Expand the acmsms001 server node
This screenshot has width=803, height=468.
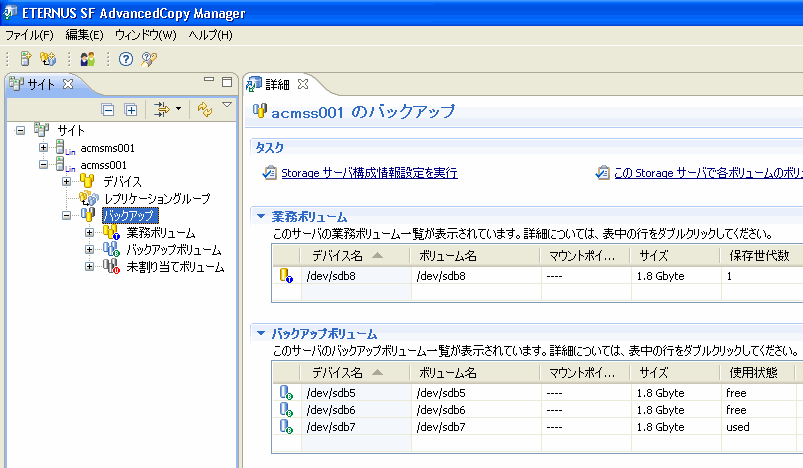tap(43, 148)
